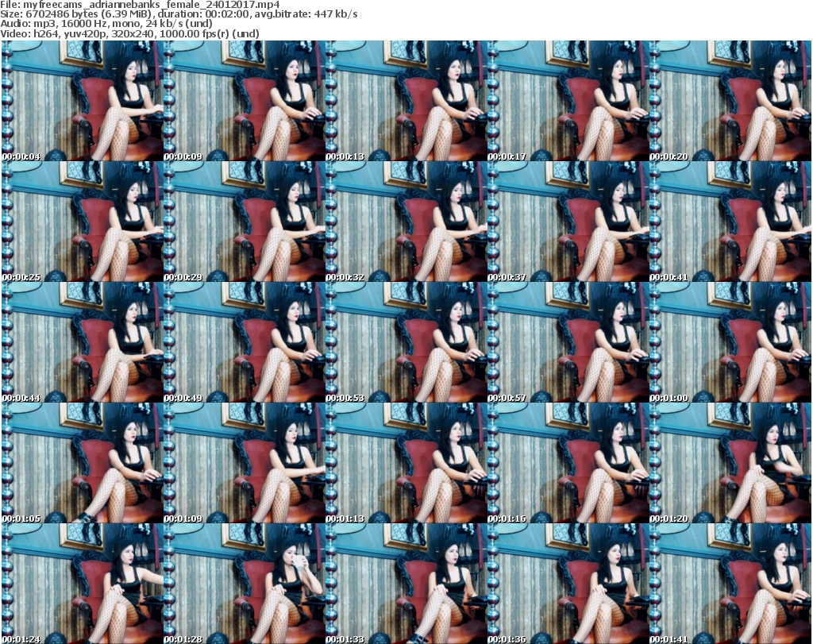Select the thumbnail at 00:00:09
Viewport: 813px width, 644px height.
(x=245, y=101)
